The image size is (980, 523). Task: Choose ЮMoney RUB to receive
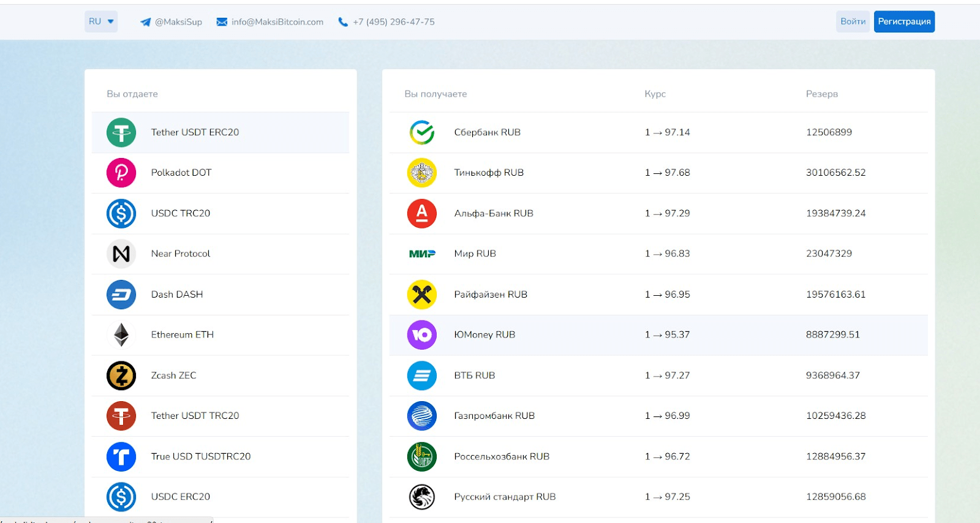658,335
